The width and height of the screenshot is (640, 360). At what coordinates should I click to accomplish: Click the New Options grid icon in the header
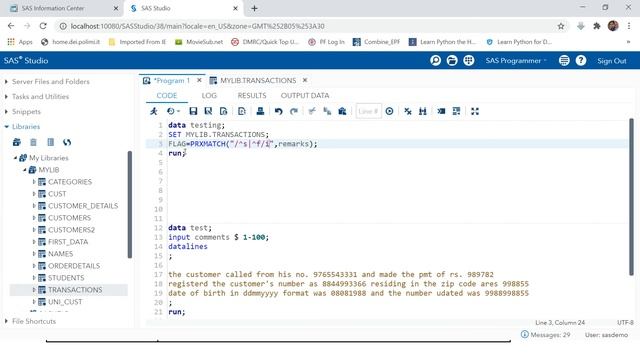469,60
